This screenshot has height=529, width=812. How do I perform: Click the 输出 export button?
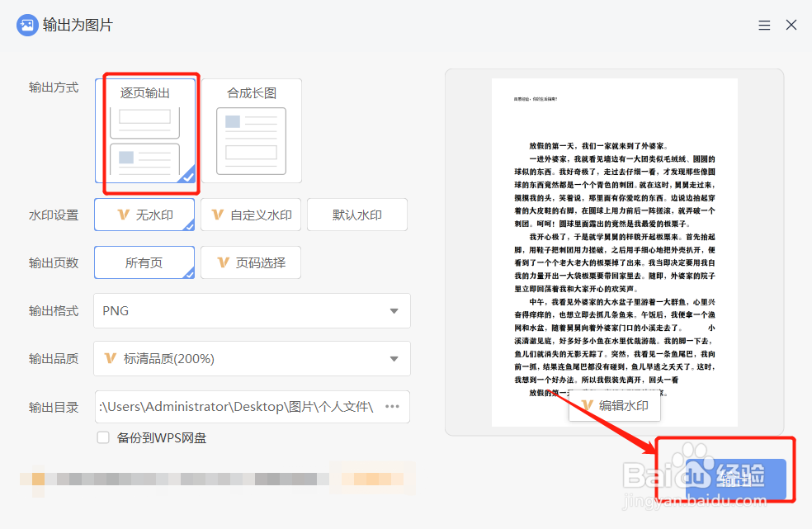click(734, 479)
